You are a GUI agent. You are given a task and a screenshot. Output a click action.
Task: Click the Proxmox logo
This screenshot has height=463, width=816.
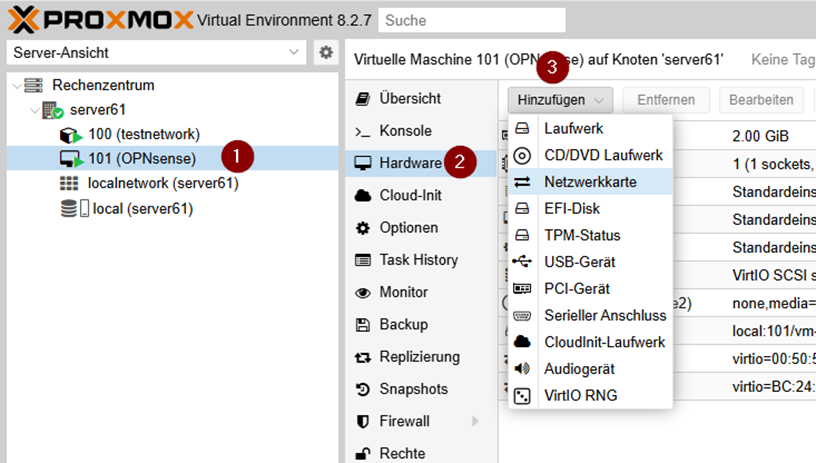click(x=100, y=20)
